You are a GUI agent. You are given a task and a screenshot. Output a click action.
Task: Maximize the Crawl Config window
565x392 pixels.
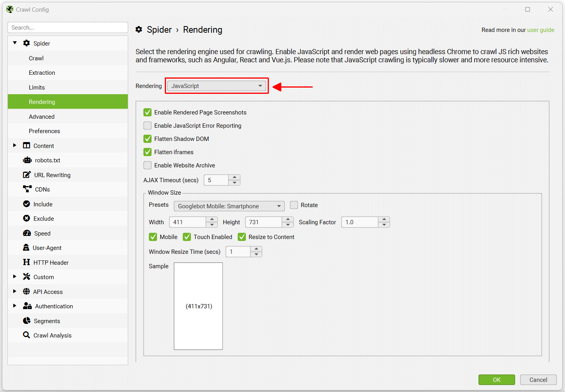coord(528,9)
